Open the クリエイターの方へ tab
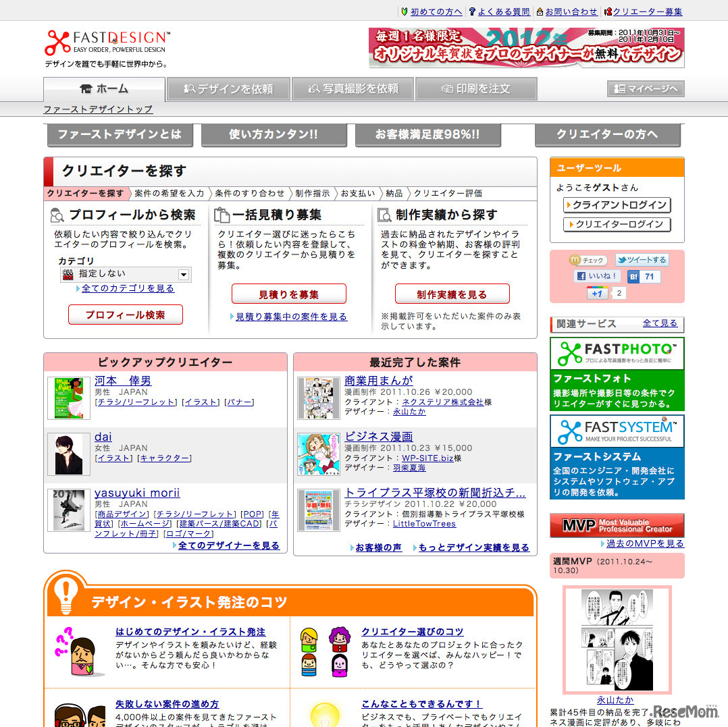Image resolution: width=728 pixels, height=727 pixels. [x=608, y=134]
